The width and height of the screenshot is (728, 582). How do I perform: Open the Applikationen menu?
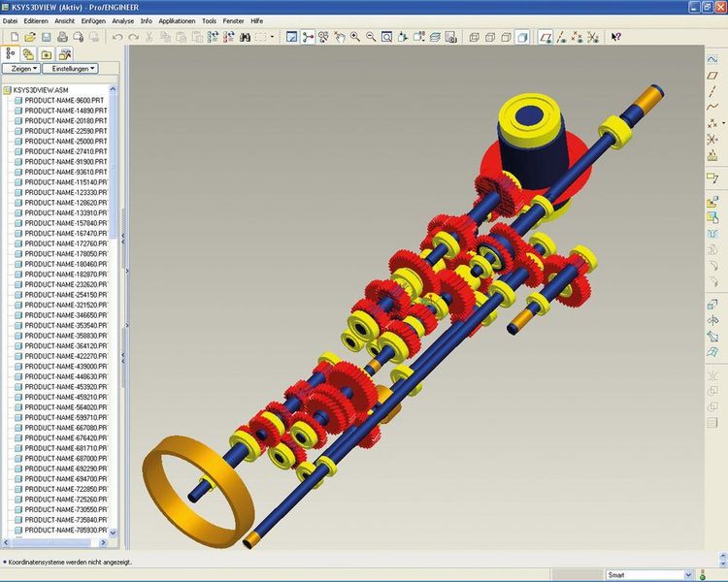point(177,21)
